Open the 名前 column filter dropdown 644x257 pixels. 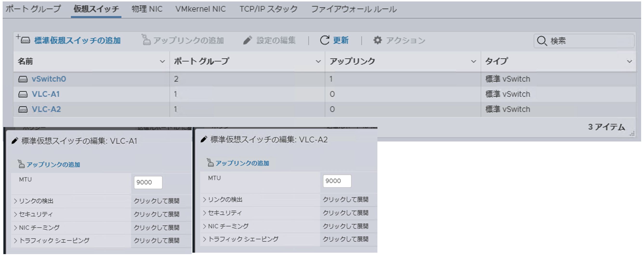(162, 61)
